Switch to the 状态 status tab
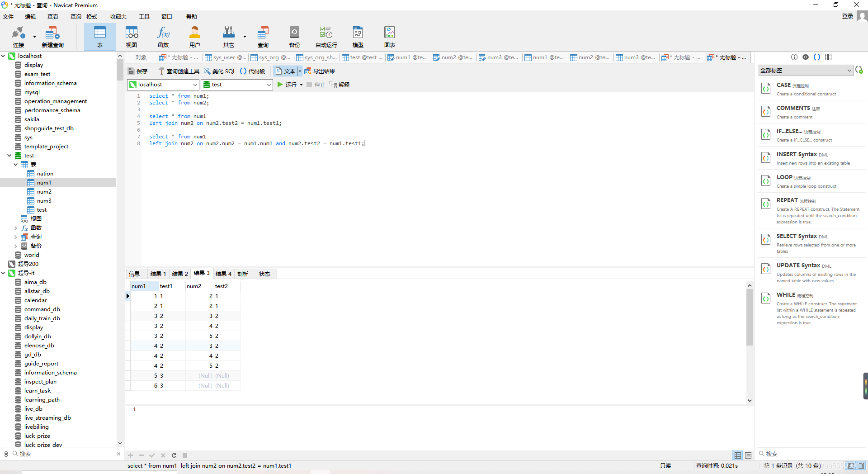 click(264, 274)
